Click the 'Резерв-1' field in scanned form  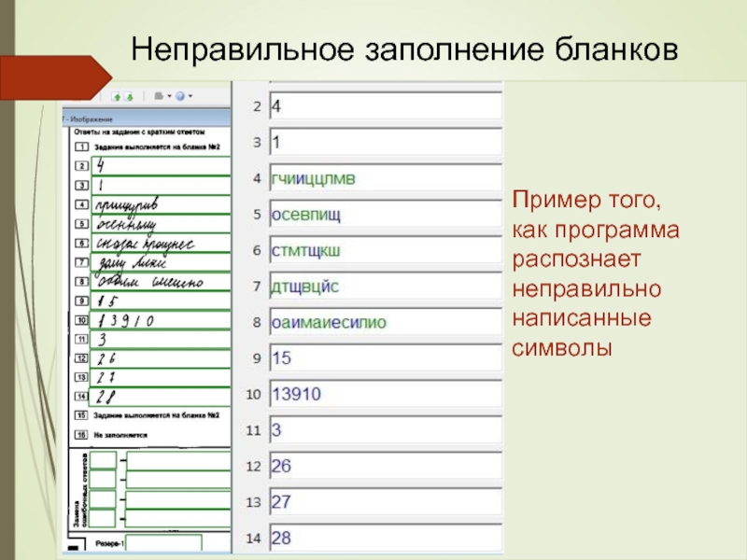click(x=163, y=543)
